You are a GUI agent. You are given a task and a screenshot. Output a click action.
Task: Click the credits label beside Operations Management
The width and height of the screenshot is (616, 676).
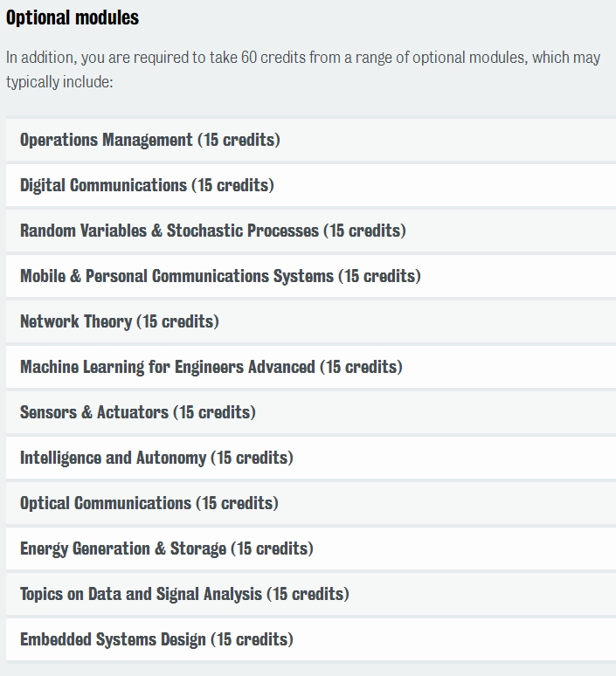coord(239,140)
